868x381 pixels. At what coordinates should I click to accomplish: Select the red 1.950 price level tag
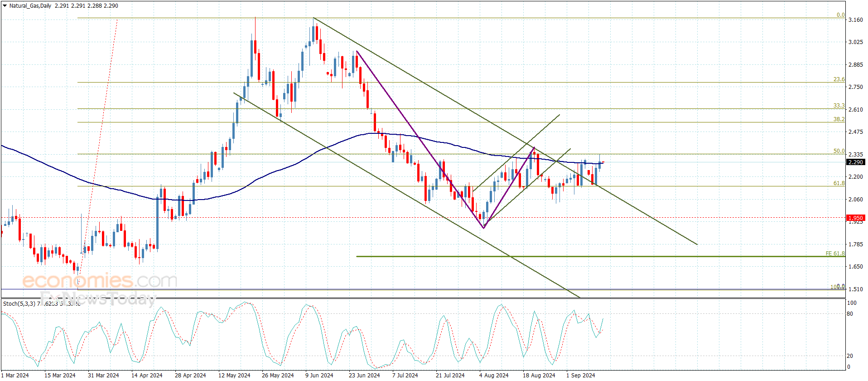856,218
